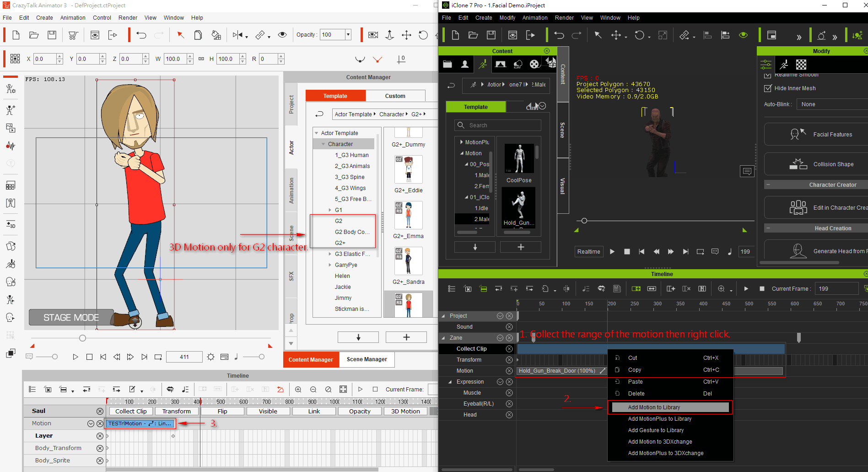Click New Project icon in CrazyTalk Animator toolbar
This screenshot has height=472, width=868.
click(16, 35)
